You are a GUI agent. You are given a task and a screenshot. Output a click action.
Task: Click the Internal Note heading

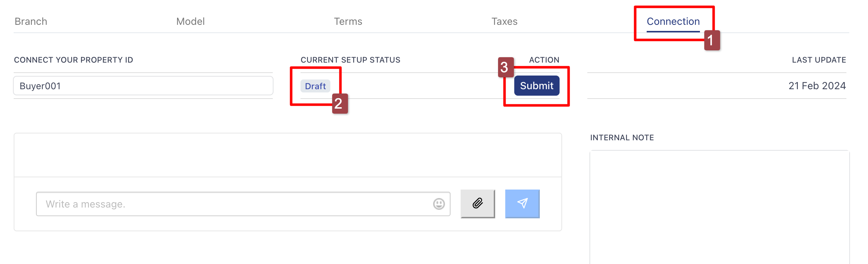click(x=622, y=137)
